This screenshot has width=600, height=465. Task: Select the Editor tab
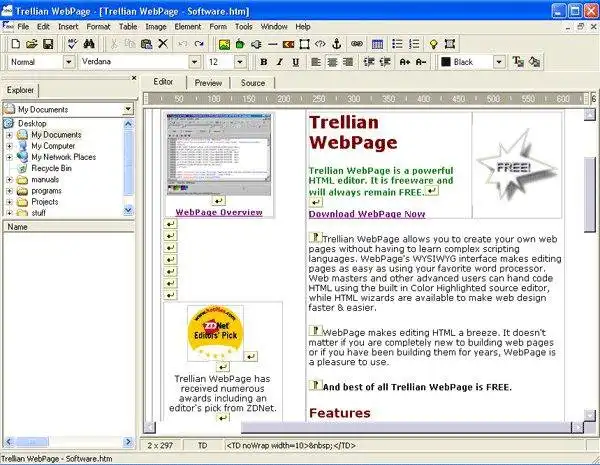163,82
